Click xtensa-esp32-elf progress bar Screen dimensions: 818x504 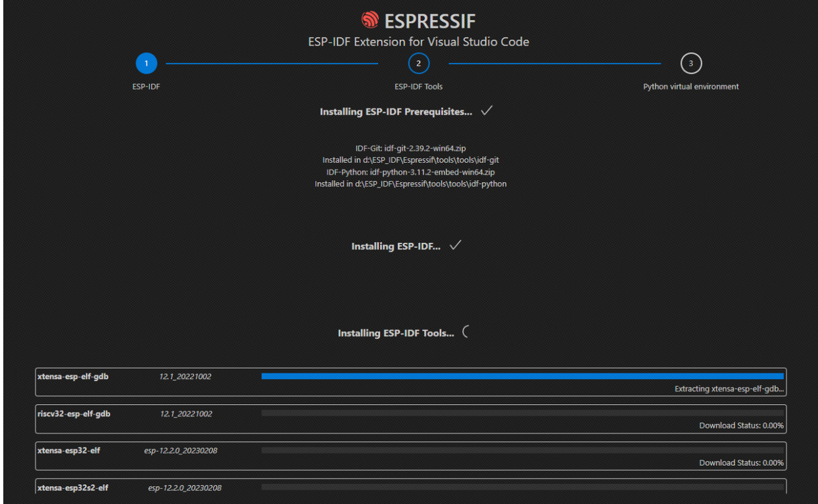point(523,450)
